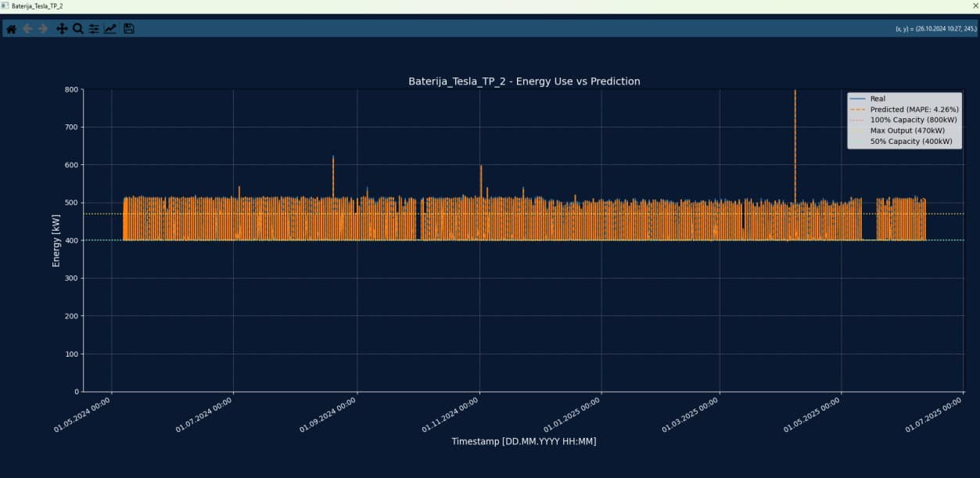
Task: Save the figure with the floppy disk icon
Action: (129, 29)
